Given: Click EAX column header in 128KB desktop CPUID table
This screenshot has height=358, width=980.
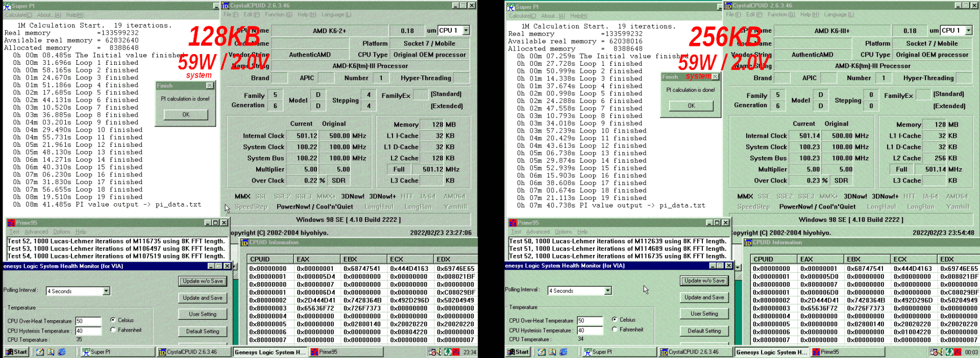Looking at the screenshot, I should pos(316,259).
